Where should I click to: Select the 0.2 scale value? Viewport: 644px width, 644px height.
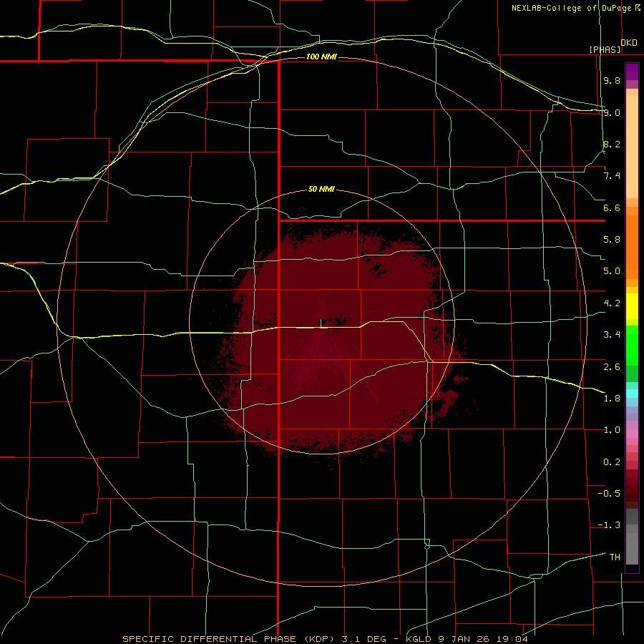pos(612,462)
